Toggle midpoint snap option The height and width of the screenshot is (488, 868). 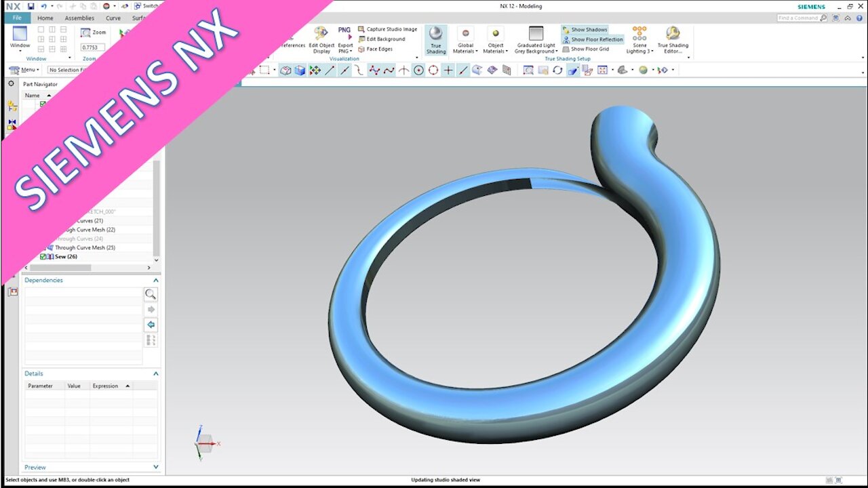(344, 70)
